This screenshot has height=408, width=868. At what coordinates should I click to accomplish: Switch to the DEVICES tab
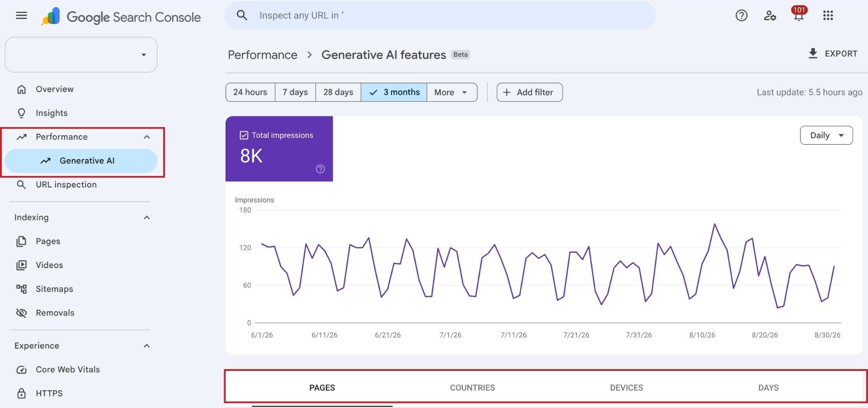(627, 388)
